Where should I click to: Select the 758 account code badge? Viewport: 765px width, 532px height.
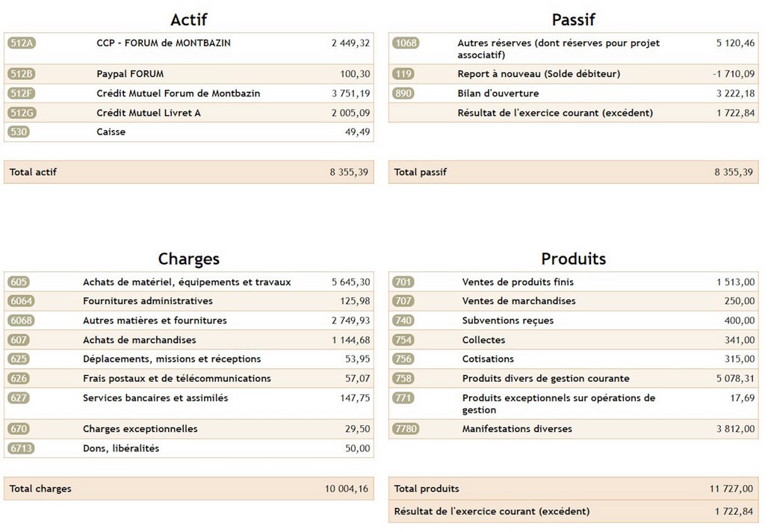point(403,379)
